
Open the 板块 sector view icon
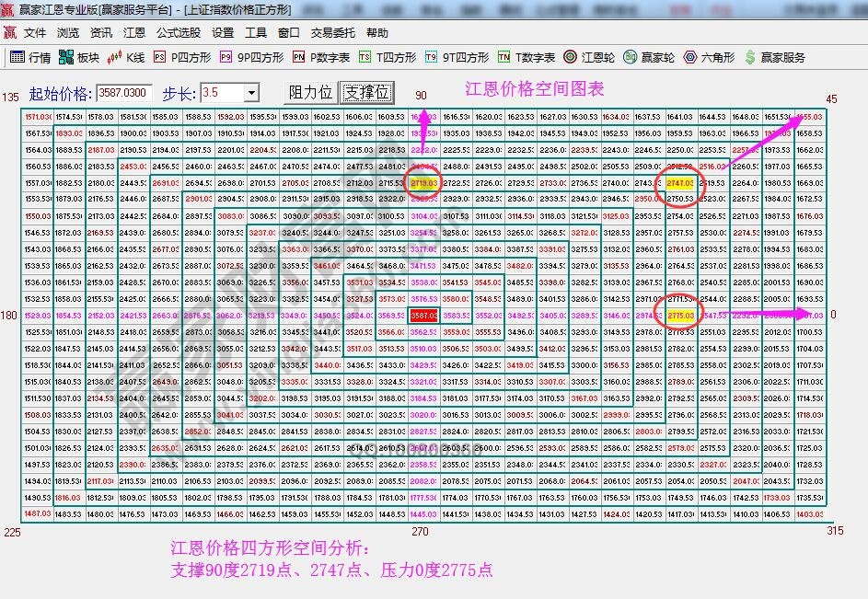click(x=78, y=55)
